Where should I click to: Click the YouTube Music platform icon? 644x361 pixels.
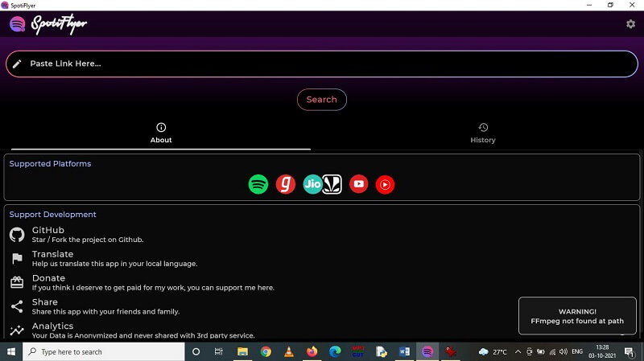(x=385, y=184)
